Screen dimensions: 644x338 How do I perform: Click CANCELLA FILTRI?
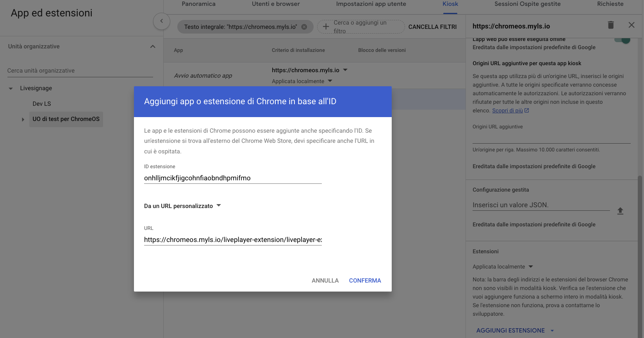tap(432, 27)
